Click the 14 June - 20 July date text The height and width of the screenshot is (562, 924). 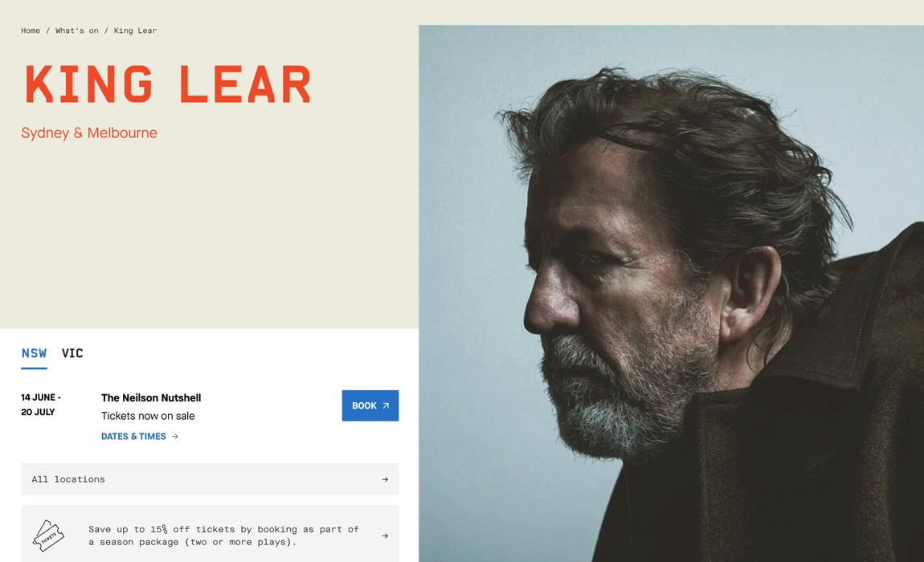tap(41, 405)
